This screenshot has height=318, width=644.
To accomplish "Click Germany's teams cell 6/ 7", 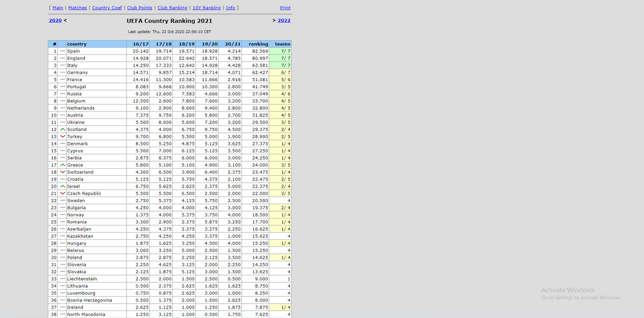I will 280,72.
